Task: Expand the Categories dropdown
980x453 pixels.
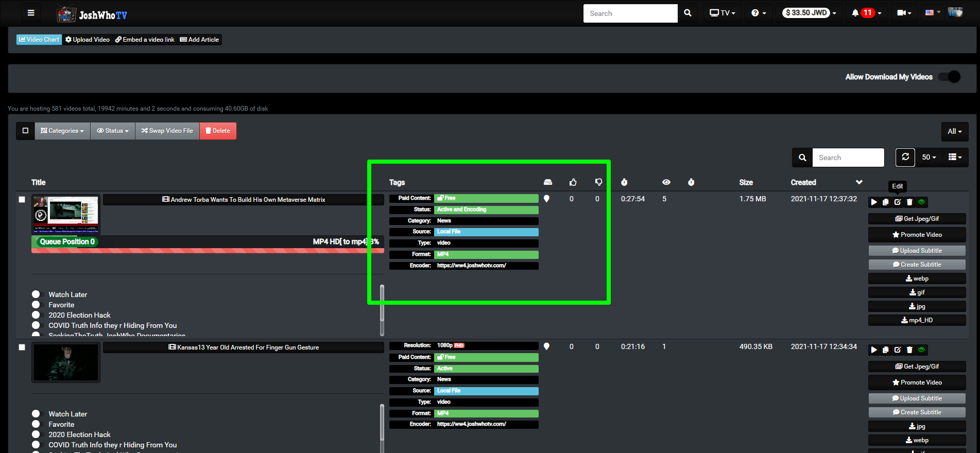Action: pos(62,131)
